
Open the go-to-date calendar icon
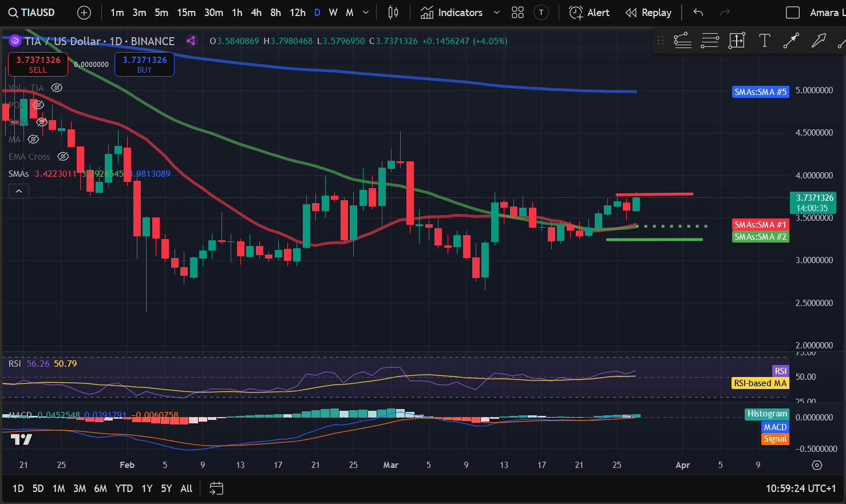click(x=216, y=489)
